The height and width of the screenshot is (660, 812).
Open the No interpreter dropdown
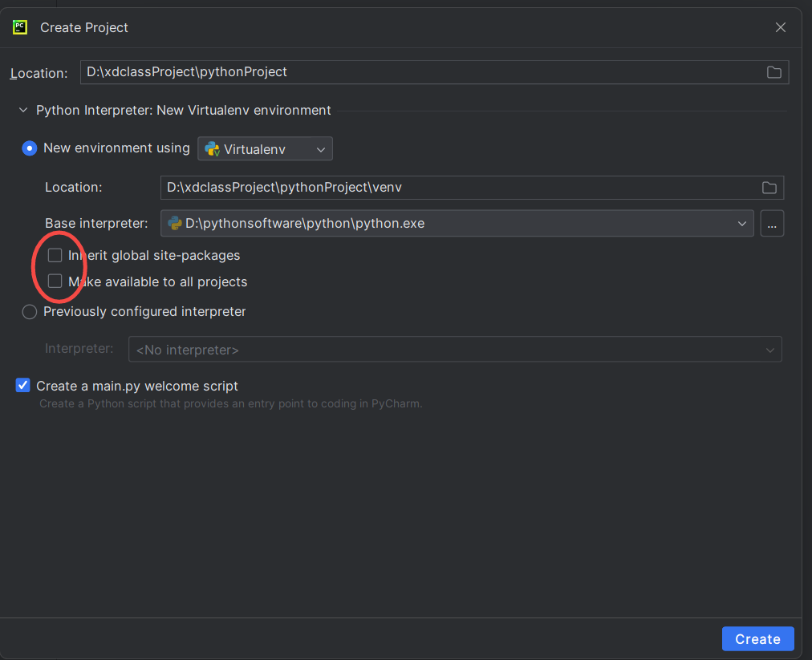click(x=455, y=350)
